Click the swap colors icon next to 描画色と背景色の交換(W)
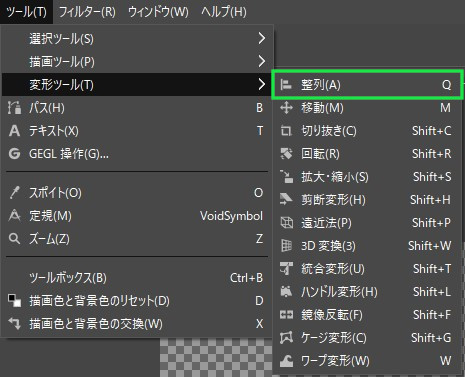 click(14, 324)
